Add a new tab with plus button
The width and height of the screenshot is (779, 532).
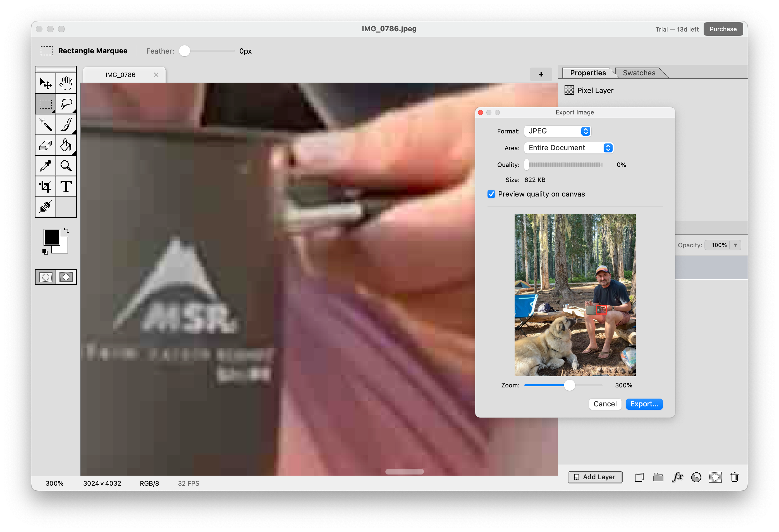click(x=541, y=74)
